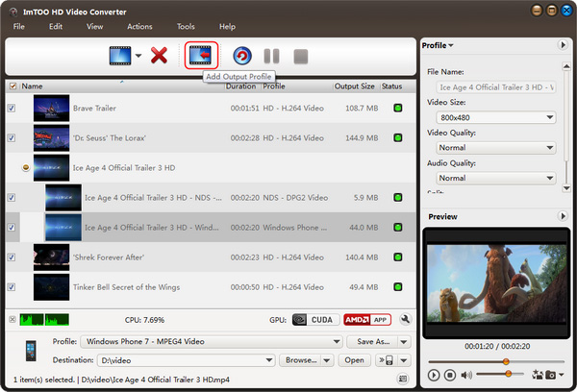Close the CPU graph with the small x

click(13, 319)
